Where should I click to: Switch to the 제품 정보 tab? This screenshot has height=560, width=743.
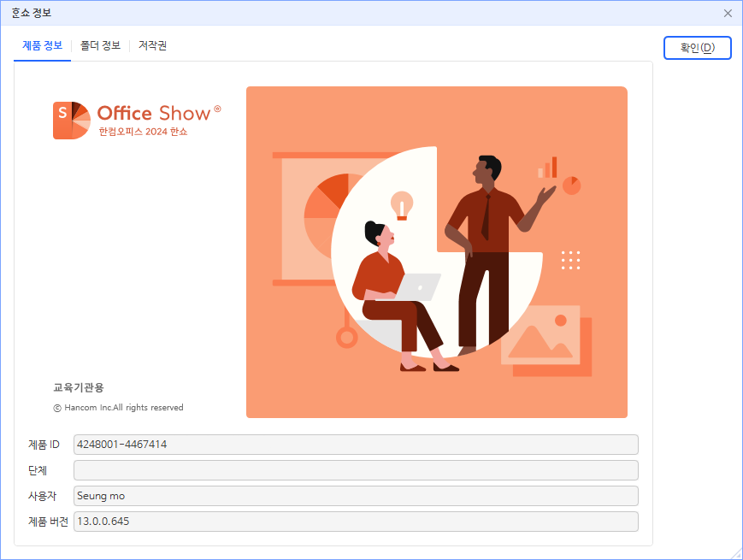[42, 45]
